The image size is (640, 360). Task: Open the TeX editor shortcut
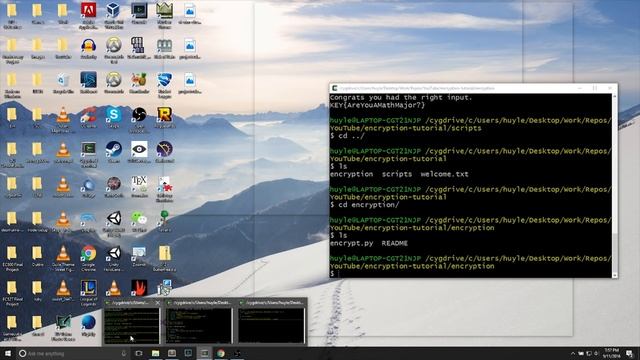click(x=139, y=187)
